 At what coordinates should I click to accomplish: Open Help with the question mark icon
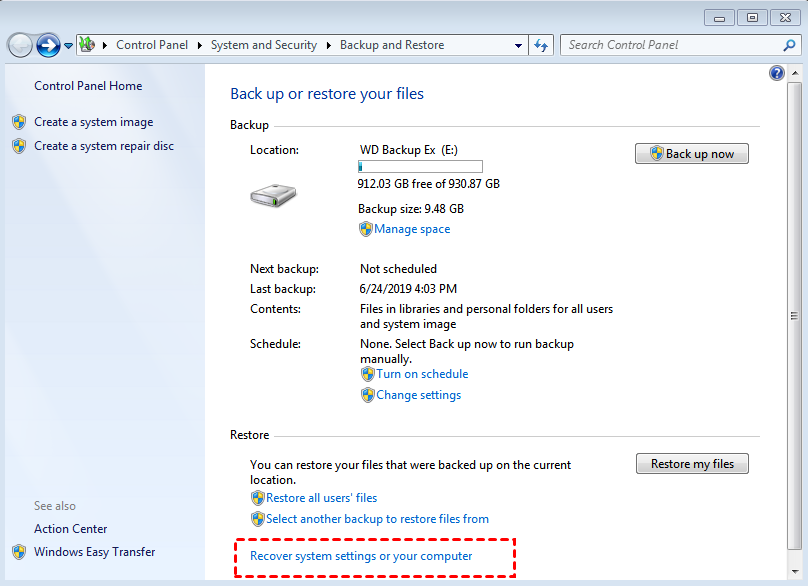[777, 73]
